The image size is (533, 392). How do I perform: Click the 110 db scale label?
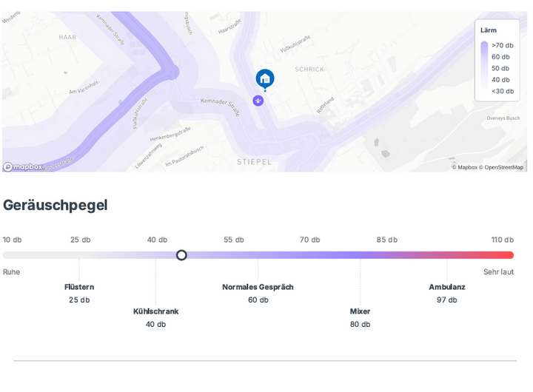click(x=502, y=240)
